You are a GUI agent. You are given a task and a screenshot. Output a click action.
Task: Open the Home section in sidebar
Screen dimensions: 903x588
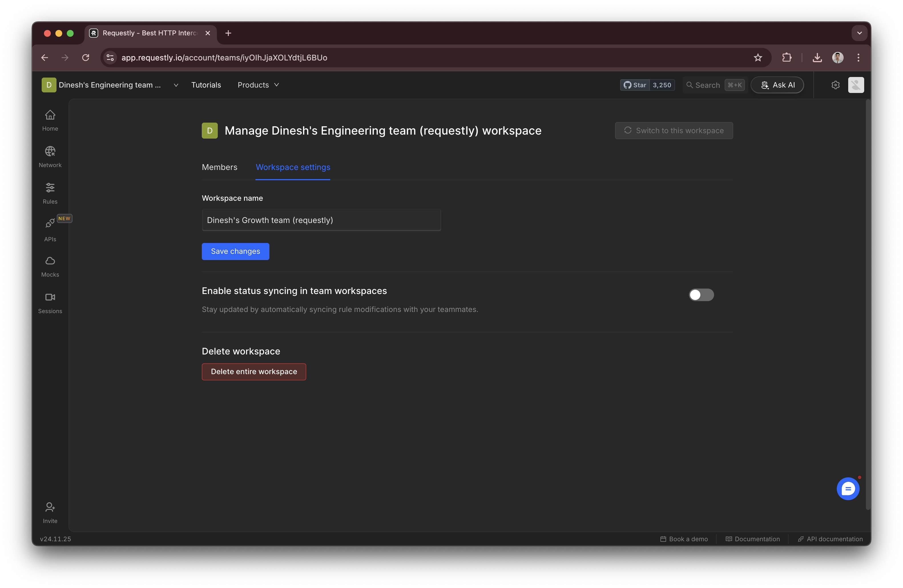(x=50, y=120)
